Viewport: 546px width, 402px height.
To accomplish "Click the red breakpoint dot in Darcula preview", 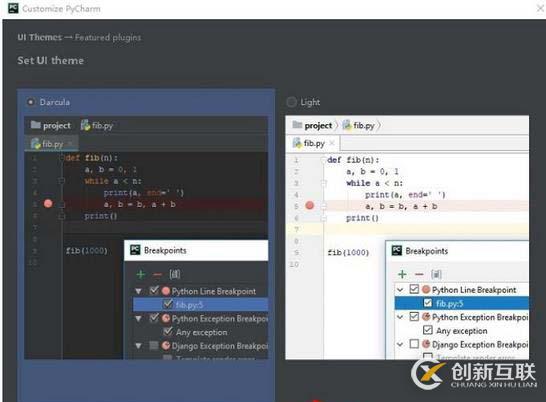I will coord(48,204).
